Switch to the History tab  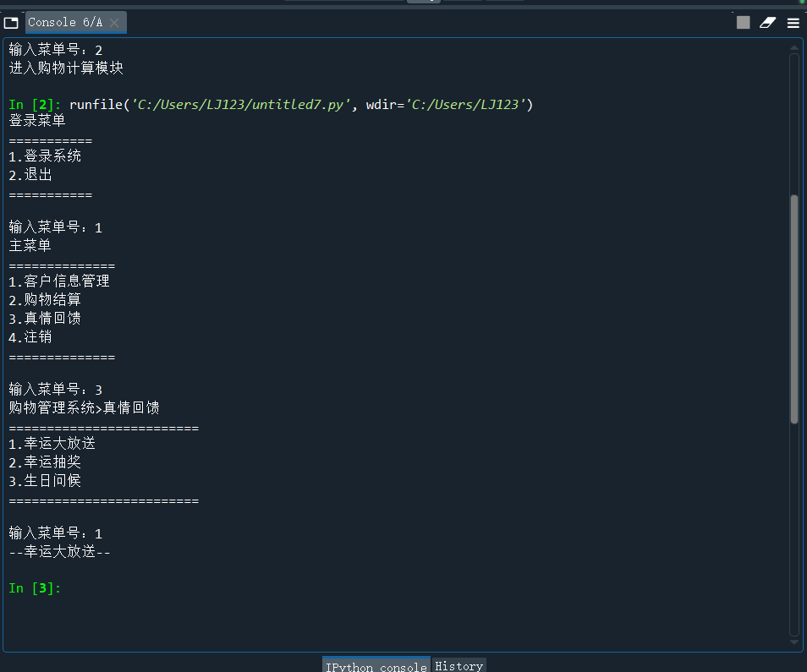(458, 665)
